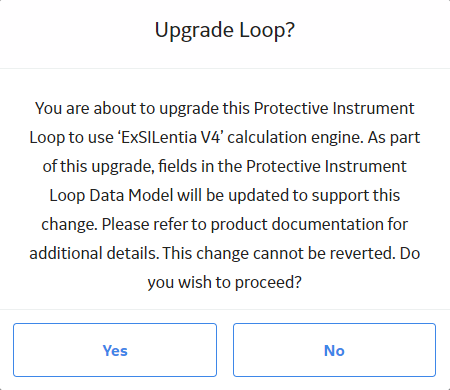Click the 'You are about to upgrade' line
The height and width of the screenshot is (390, 450).
[225, 109]
